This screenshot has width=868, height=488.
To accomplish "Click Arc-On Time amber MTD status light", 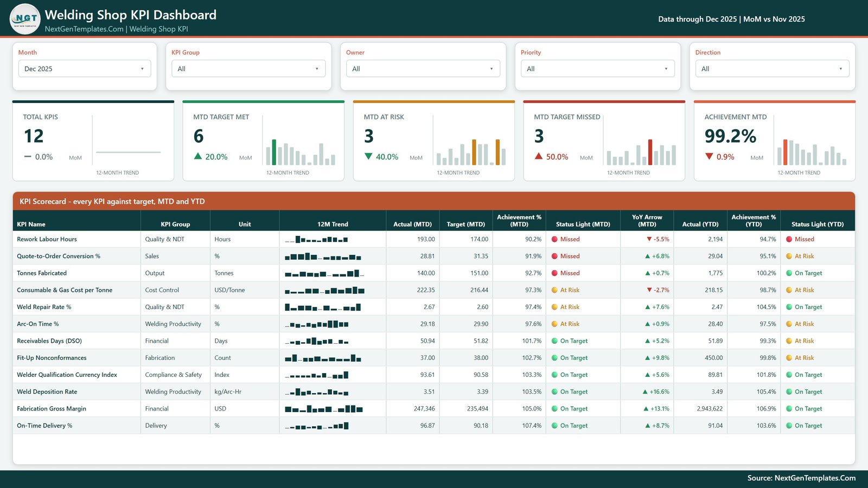I will point(555,324).
